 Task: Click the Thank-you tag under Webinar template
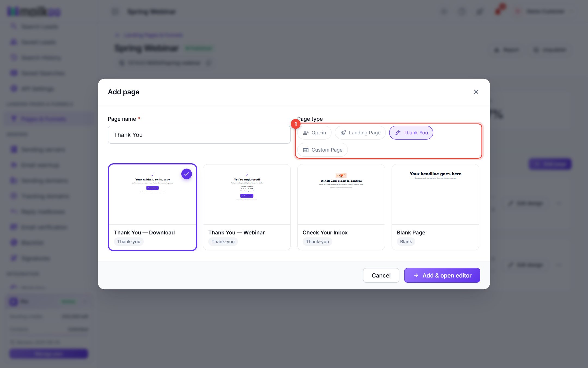click(223, 242)
